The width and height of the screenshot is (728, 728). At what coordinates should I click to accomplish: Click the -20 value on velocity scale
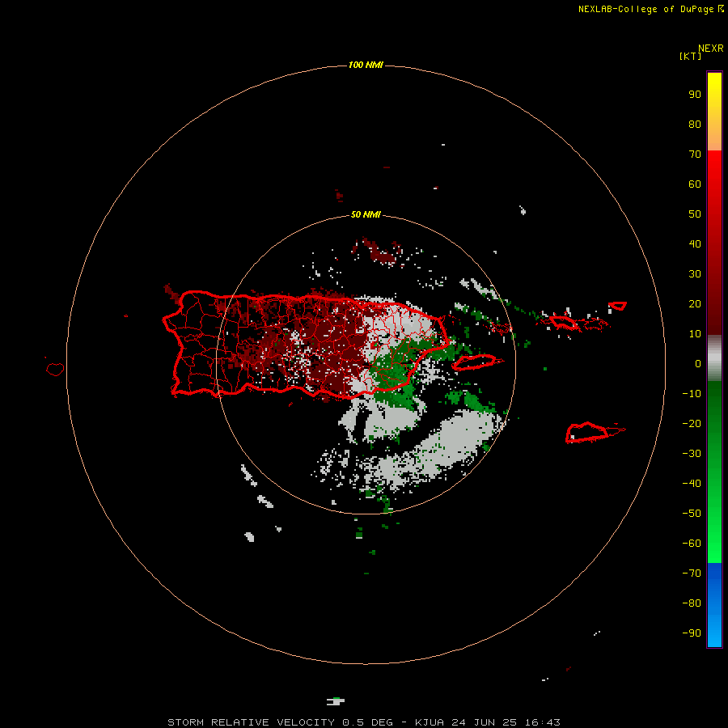click(692, 423)
